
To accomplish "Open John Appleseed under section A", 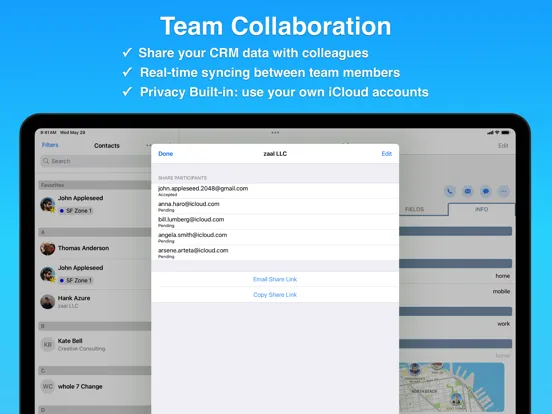I will [95, 274].
